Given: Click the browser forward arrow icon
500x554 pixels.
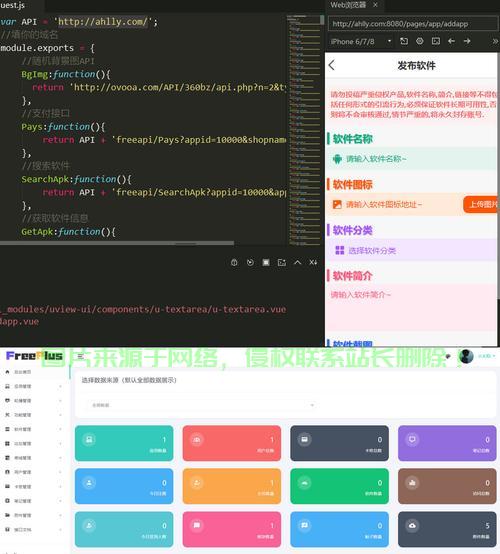Looking at the screenshot, I should 467,41.
